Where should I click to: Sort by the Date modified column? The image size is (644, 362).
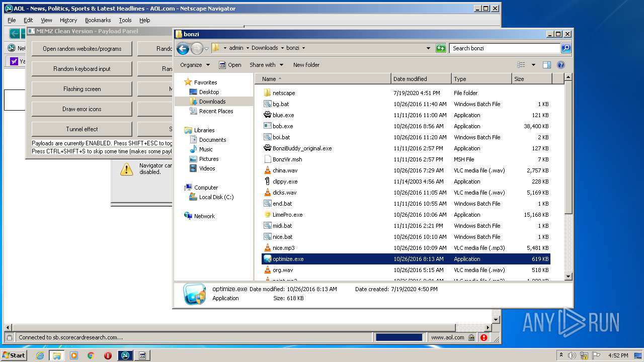coord(421,79)
